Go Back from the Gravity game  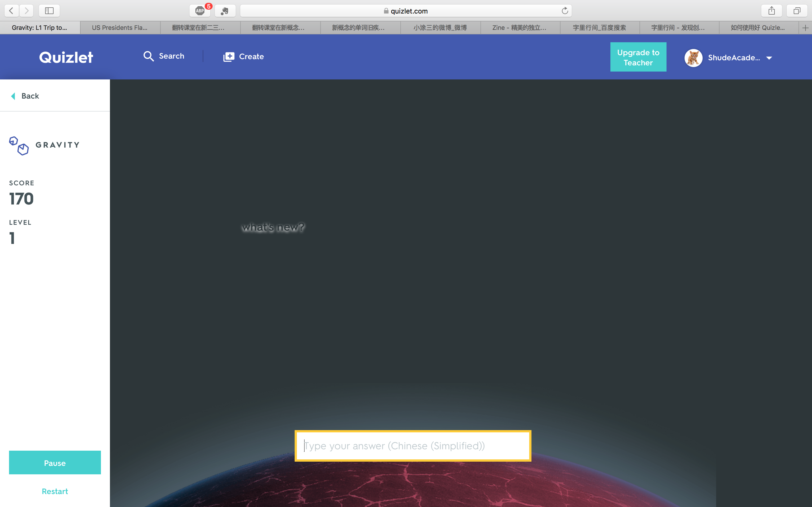point(25,96)
